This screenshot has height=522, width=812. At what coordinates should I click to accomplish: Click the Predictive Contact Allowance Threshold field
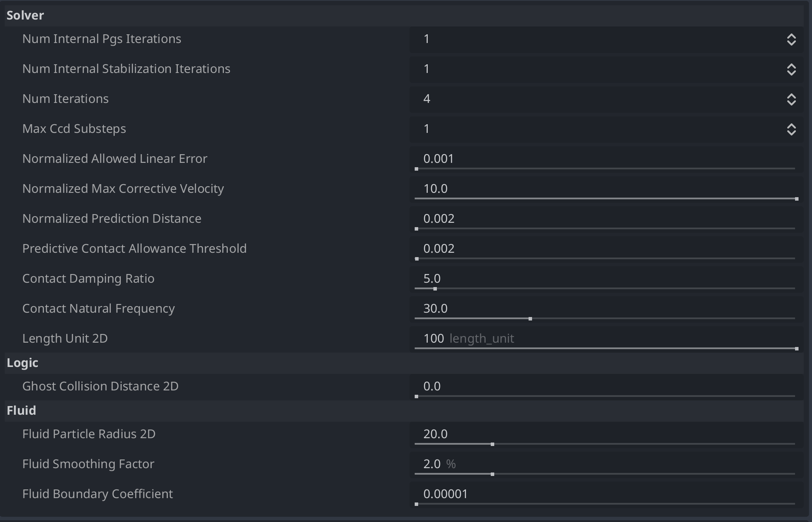(x=604, y=248)
